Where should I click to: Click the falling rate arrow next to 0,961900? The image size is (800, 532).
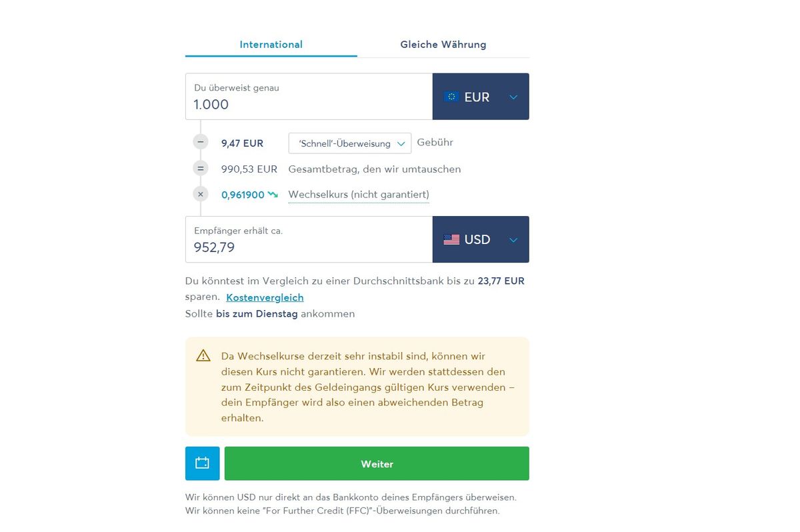coord(273,194)
